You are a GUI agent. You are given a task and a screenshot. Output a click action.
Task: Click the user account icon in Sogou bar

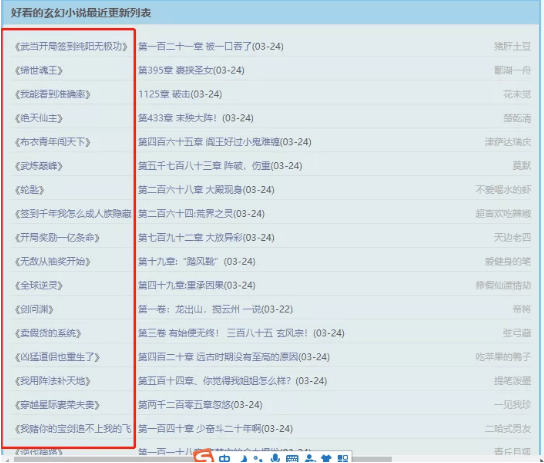point(309,458)
